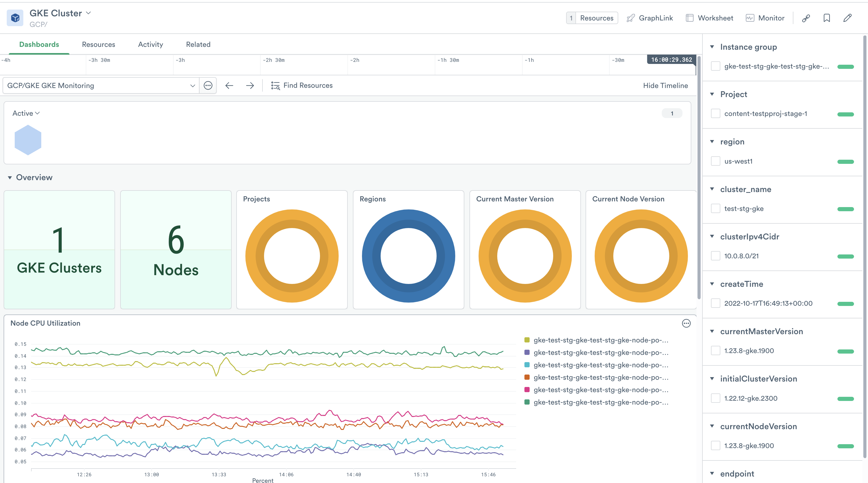Click orange legend swatch, fourth node

527,378
